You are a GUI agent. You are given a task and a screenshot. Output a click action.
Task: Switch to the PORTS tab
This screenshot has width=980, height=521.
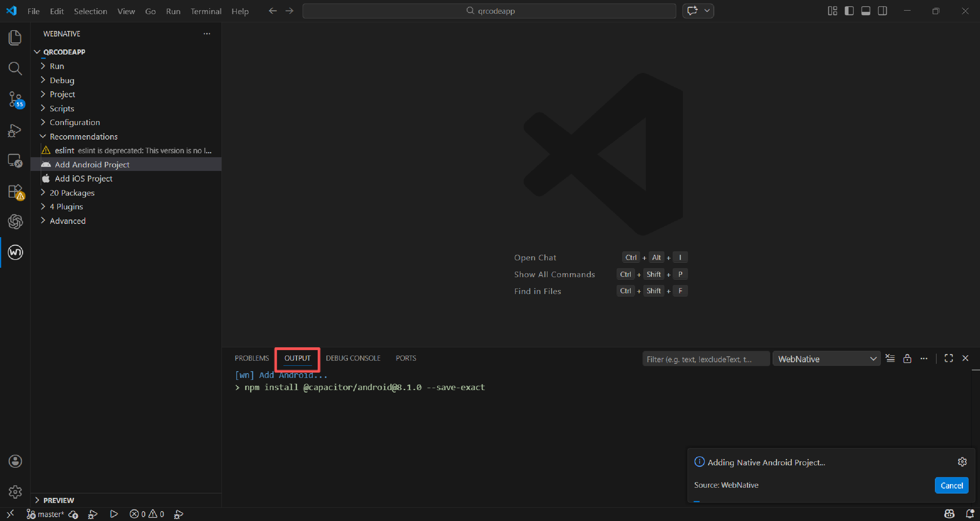point(406,358)
